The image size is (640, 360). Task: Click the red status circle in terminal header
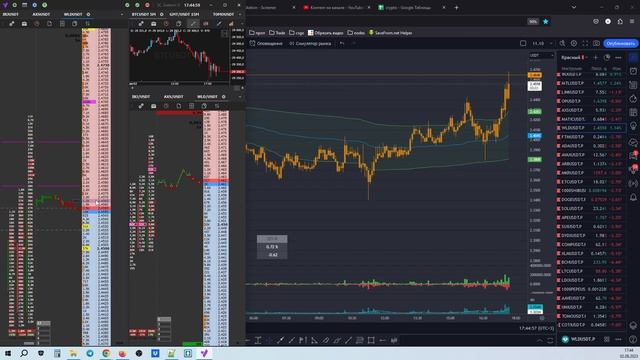147,5
